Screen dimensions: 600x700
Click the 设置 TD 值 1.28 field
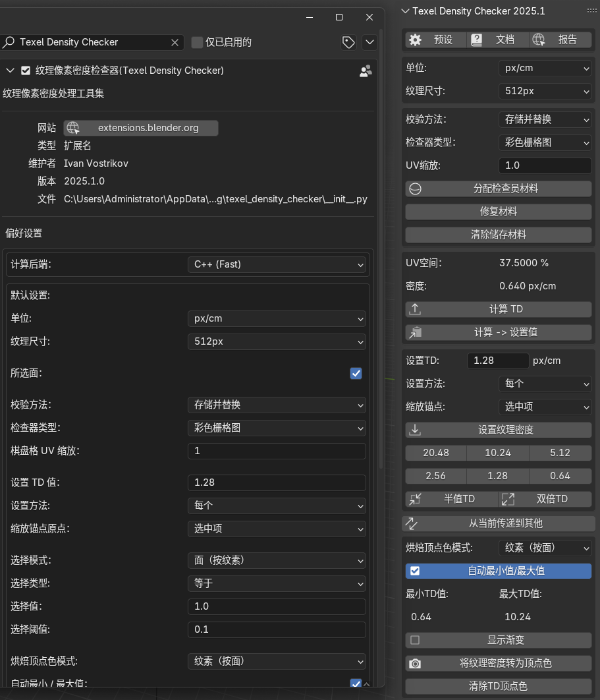click(277, 482)
